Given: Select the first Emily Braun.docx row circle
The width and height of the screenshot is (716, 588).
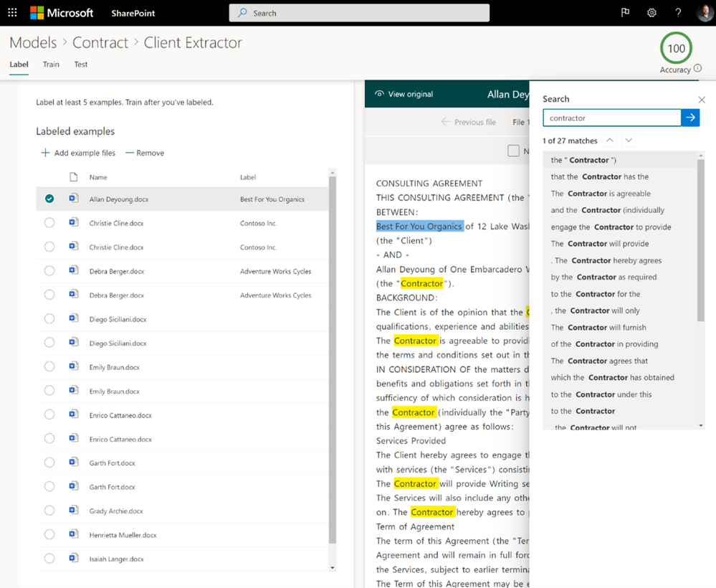Looking at the screenshot, I should 49,366.
